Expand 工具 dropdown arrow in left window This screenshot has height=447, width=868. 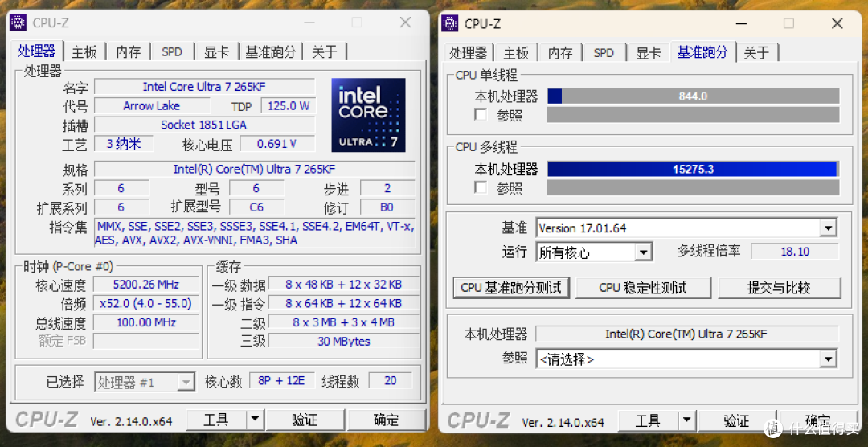coord(256,420)
